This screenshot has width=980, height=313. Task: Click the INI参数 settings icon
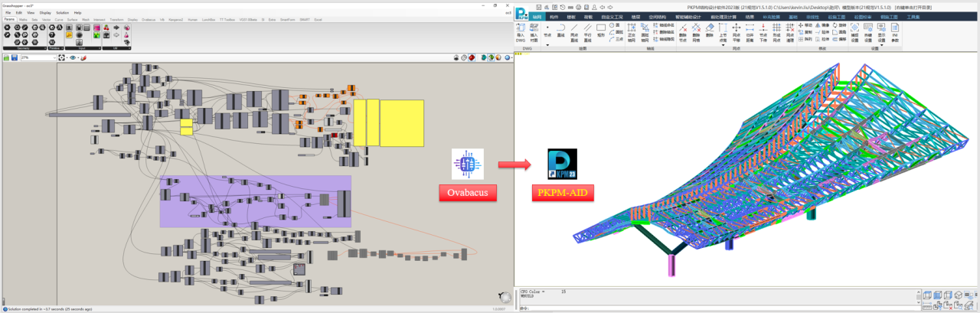895,31
